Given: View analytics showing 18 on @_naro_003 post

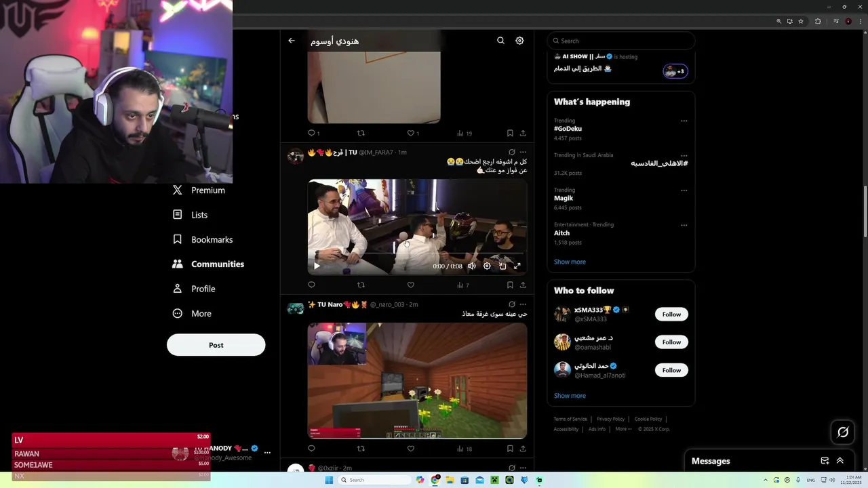Looking at the screenshot, I should point(465,449).
